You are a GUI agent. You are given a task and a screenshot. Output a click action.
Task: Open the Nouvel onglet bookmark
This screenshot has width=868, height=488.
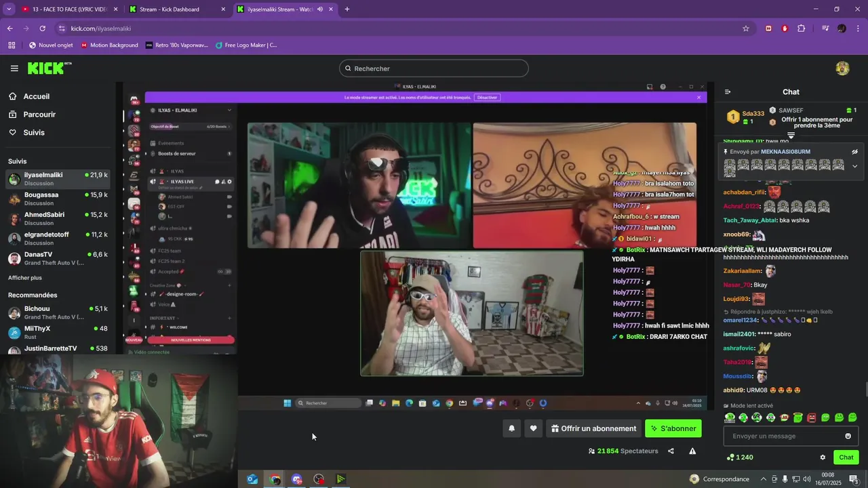pos(51,45)
